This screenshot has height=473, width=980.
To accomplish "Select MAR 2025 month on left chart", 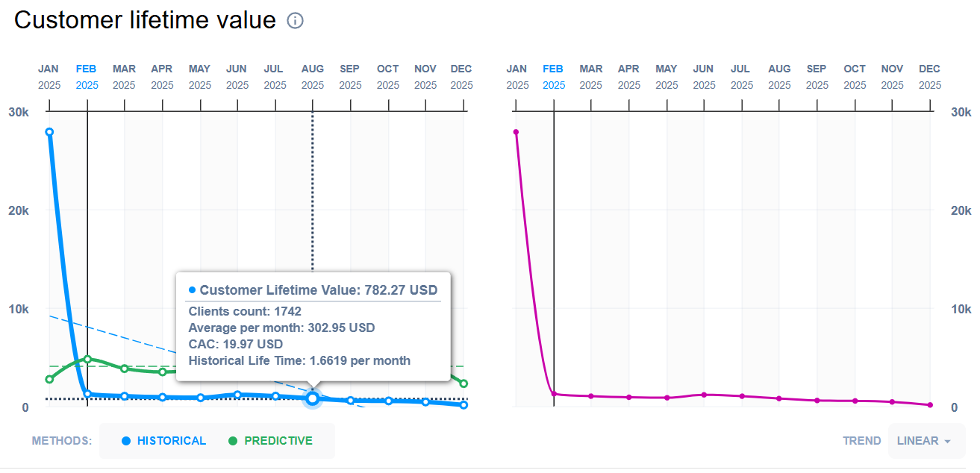I will pos(124,76).
